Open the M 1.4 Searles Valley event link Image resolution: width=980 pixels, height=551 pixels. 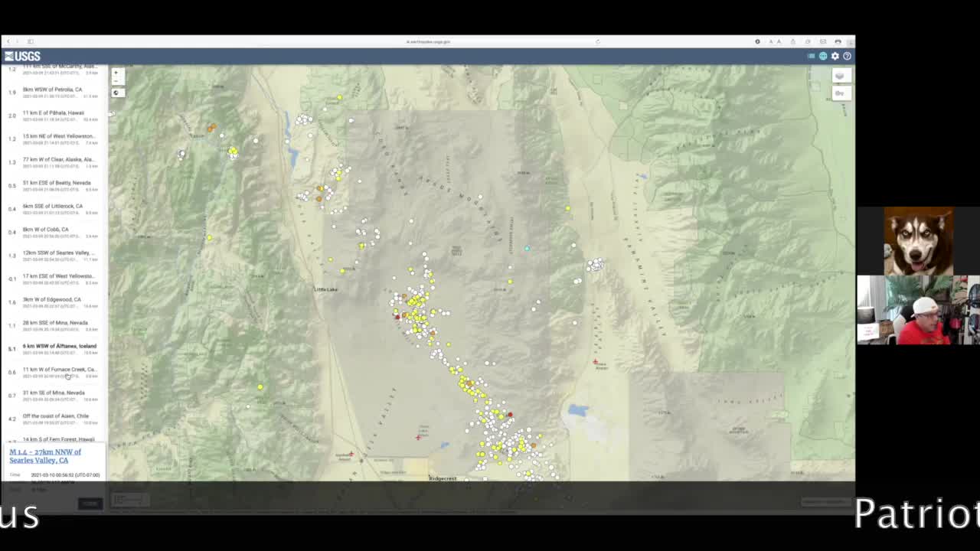point(45,456)
